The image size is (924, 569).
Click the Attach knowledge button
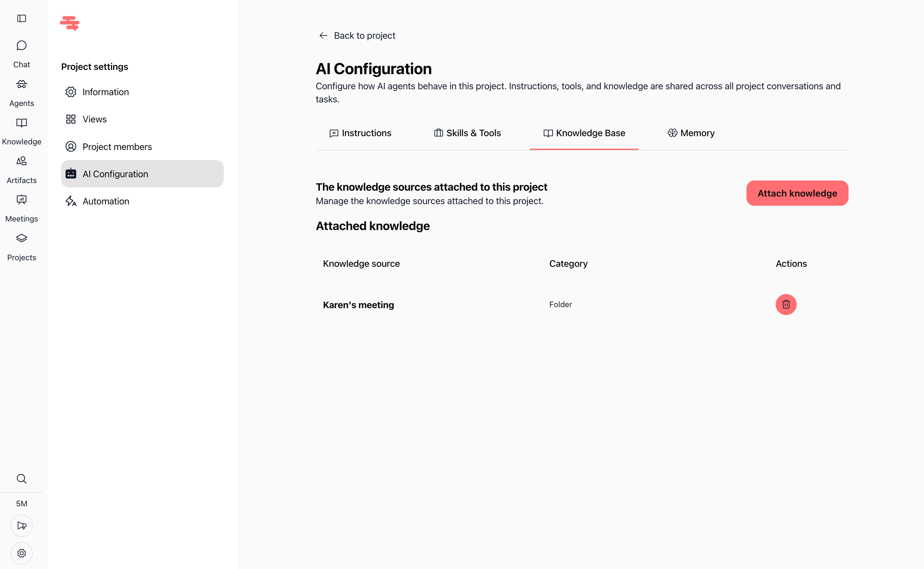point(797,193)
